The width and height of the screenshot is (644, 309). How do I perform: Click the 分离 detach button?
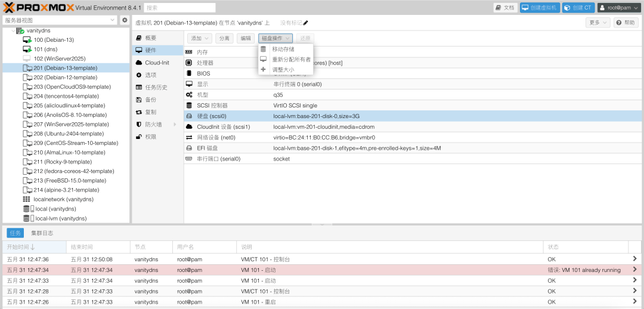[224, 38]
